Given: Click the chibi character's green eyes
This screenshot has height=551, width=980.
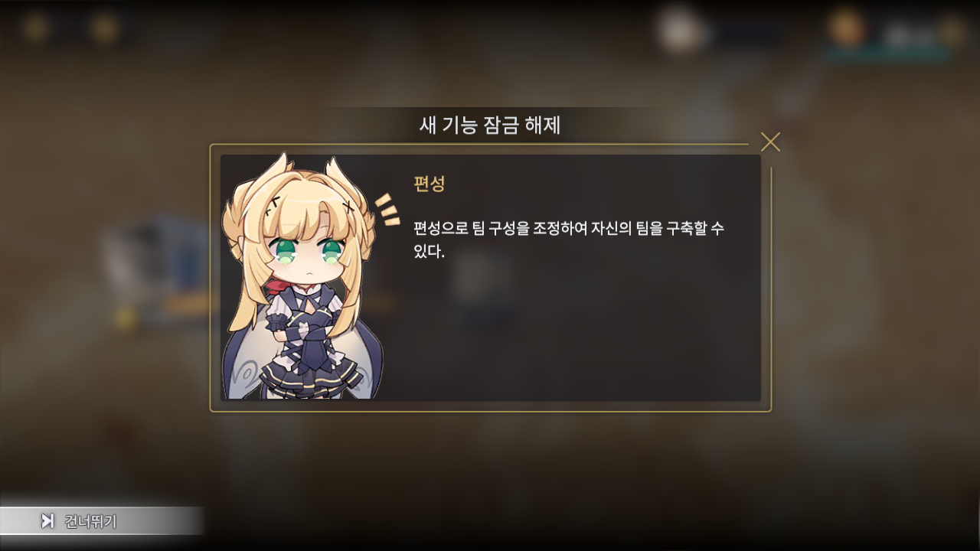Looking at the screenshot, I should click(x=309, y=251).
